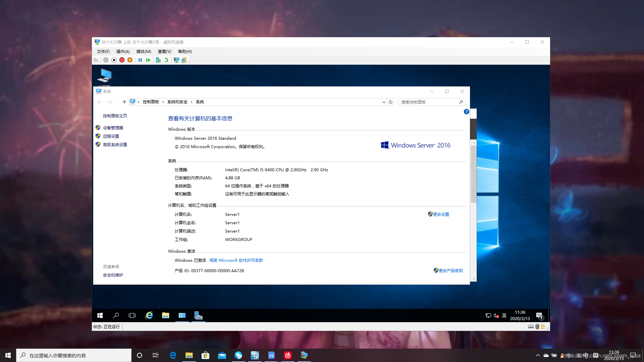Click the green Reset/Resume play icon
The height and width of the screenshot is (362, 644).
tap(148, 60)
